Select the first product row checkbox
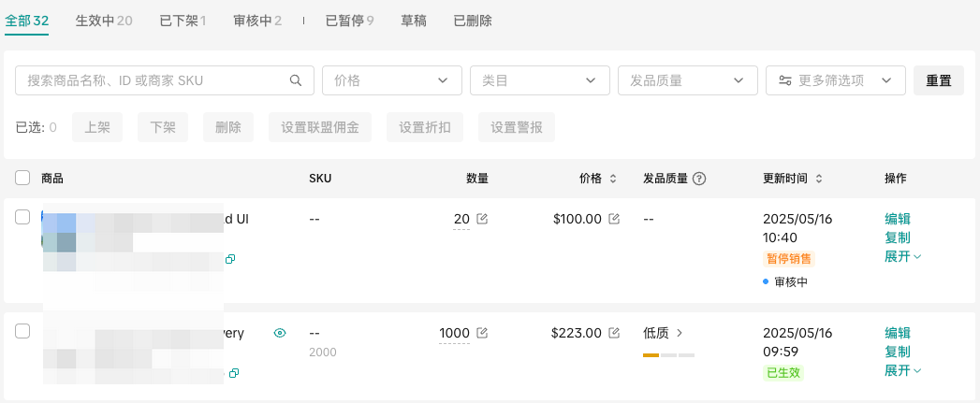 tap(22, 217)
